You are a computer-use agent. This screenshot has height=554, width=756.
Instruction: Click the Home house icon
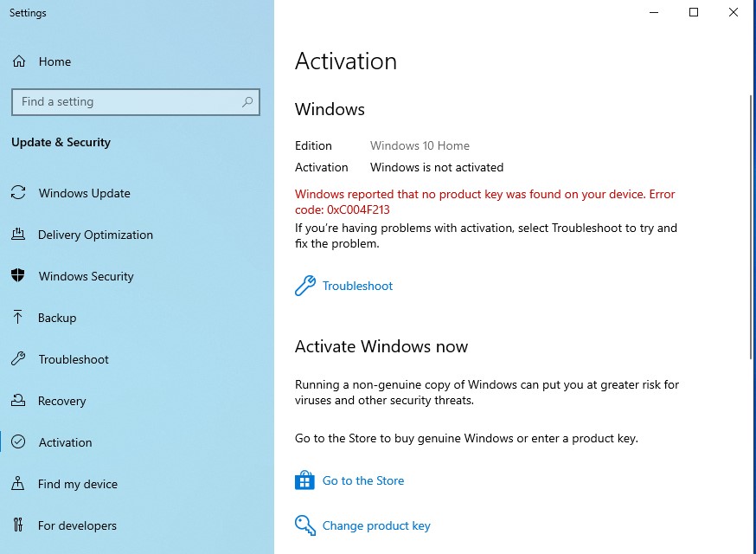[19, 61]
